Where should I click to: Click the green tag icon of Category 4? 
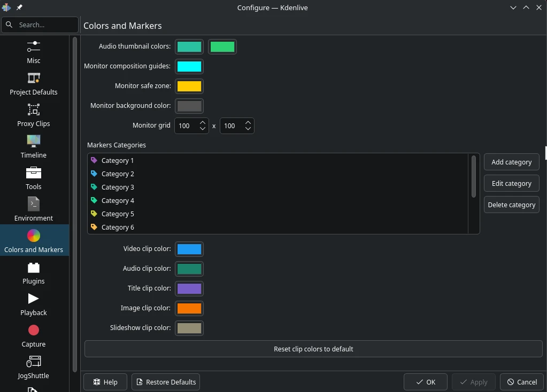[94, 200]
